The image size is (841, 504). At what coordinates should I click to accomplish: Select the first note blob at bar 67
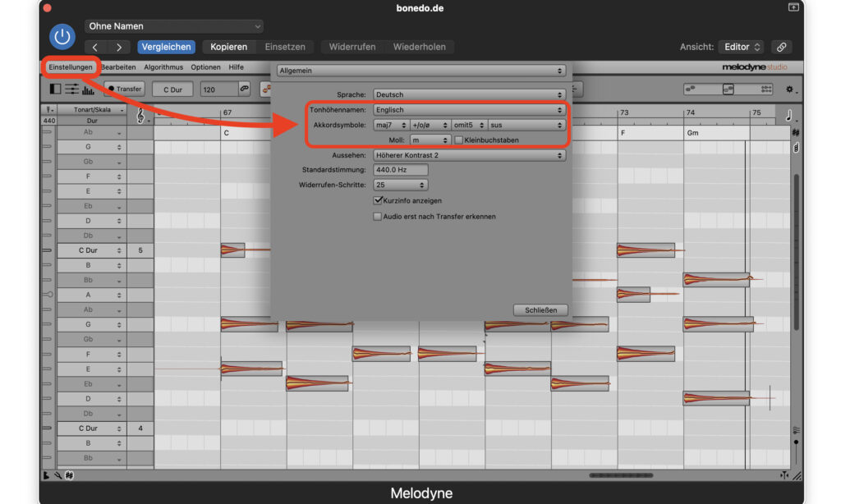point(232,250)
